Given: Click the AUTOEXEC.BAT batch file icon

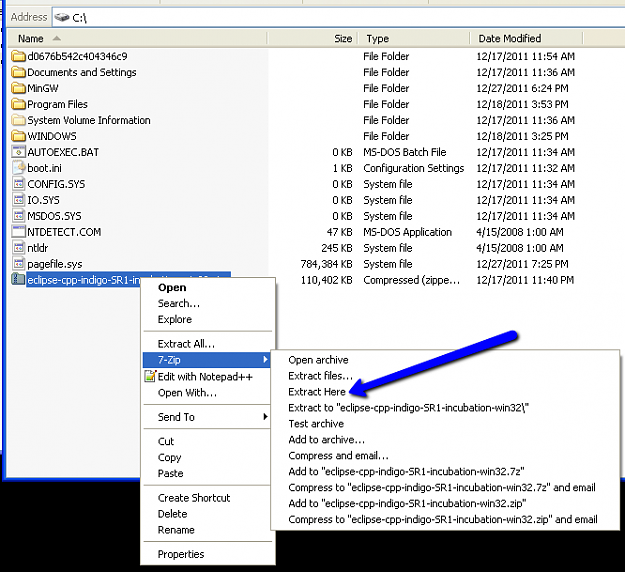Looking at the screenshot, I should [18, 152].
